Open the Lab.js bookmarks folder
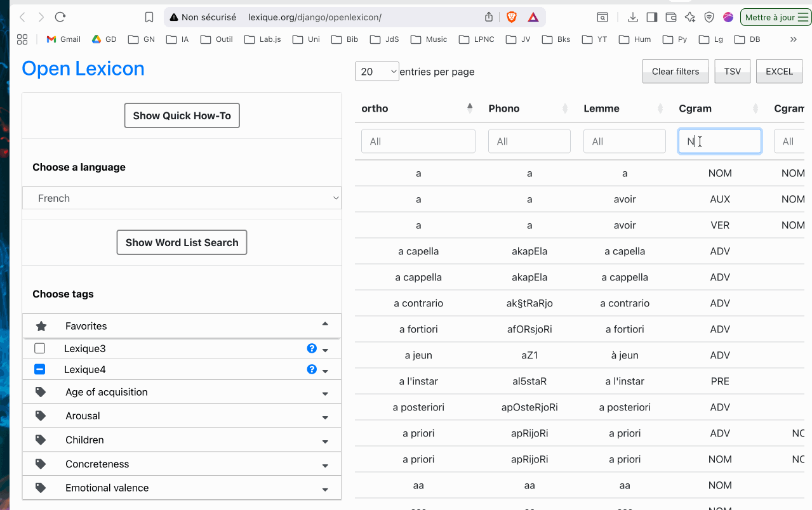Viewport: 812px width, 510px height. point(263,39)
